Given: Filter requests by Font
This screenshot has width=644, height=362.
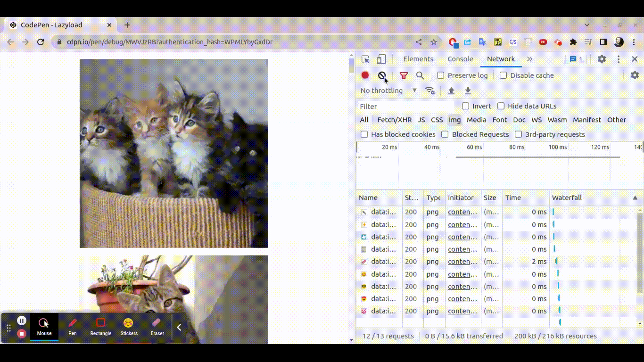Looking at the screenshot, I should (500, 120).
